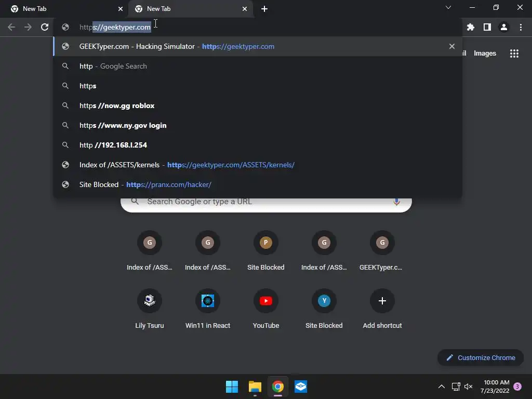
Task: Start voice search with microphone icon
Action: click(x=396, y=202)
